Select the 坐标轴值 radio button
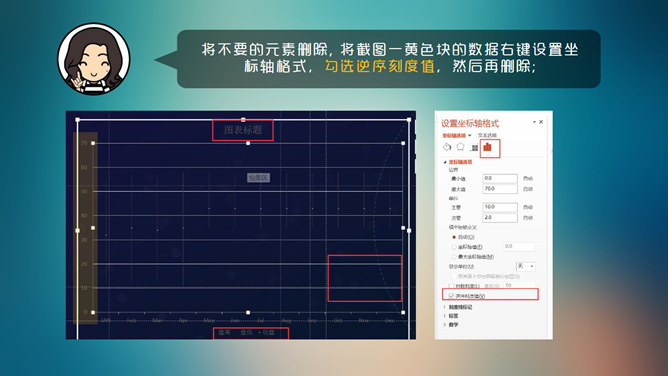 [x=454, y=247]
